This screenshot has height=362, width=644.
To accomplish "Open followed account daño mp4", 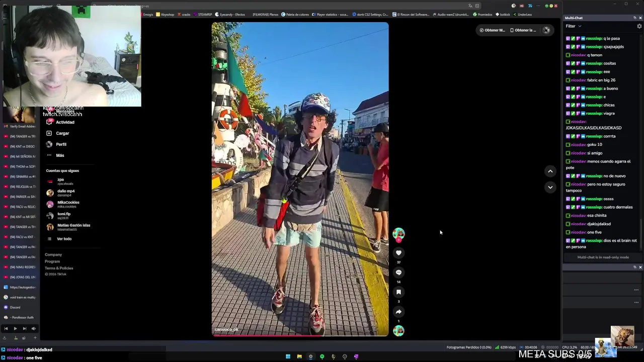I will (x=61, y=193).
